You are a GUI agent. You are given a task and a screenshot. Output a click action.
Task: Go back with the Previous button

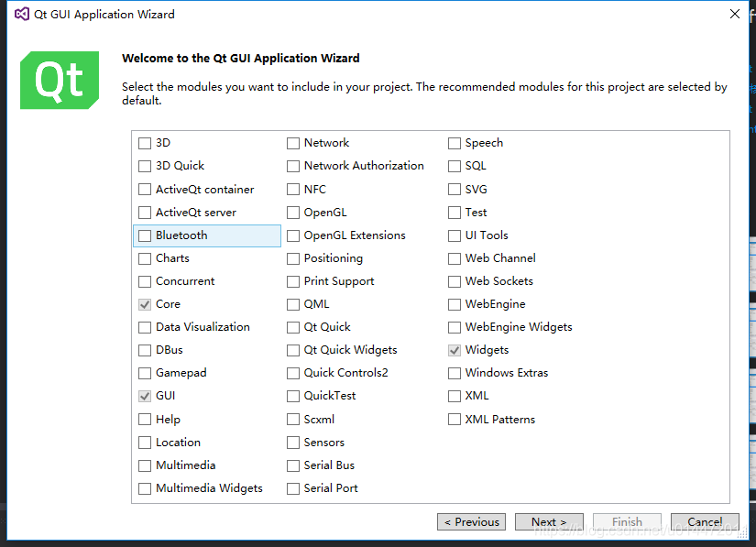click(472, 522)
